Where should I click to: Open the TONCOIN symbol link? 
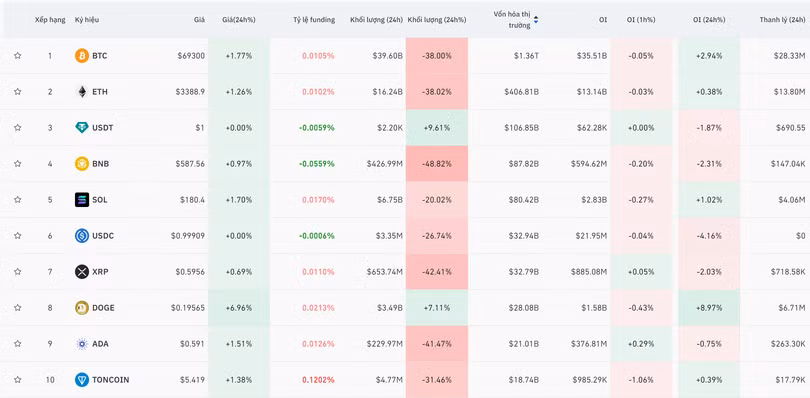[x=111, y=380]
